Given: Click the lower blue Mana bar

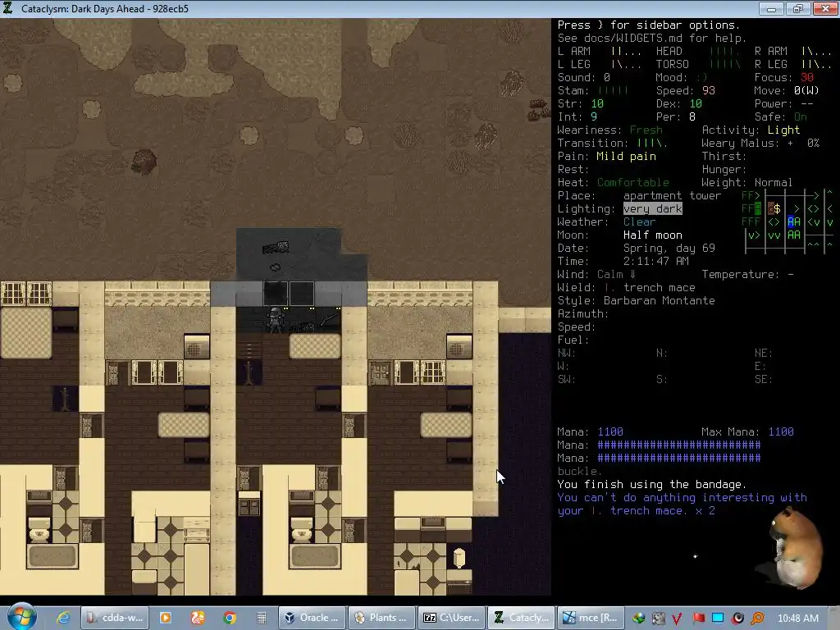Looking at the screenshot, I should pyautogui.click(x=678, y=458).
